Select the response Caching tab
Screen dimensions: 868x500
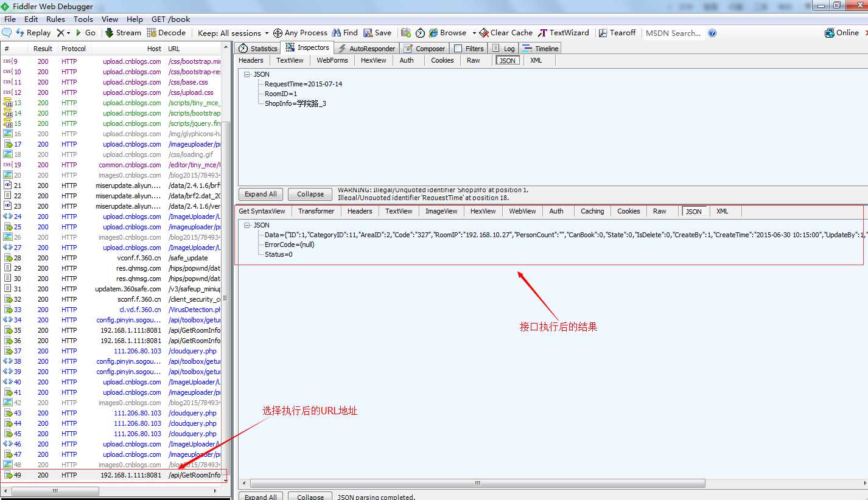[592, 211]
